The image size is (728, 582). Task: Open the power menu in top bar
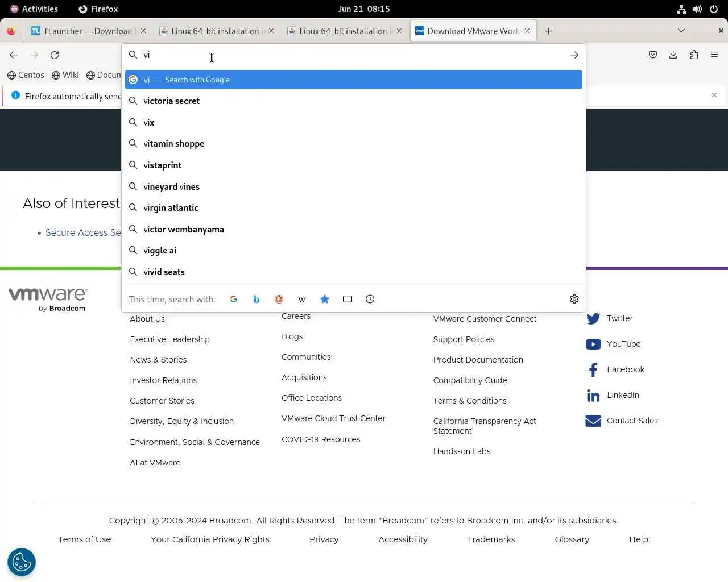click(714, 9)
